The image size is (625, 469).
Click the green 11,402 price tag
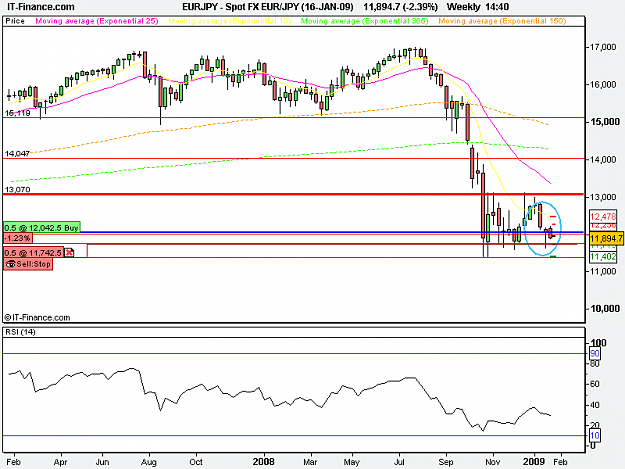click(x=603, y=257)
